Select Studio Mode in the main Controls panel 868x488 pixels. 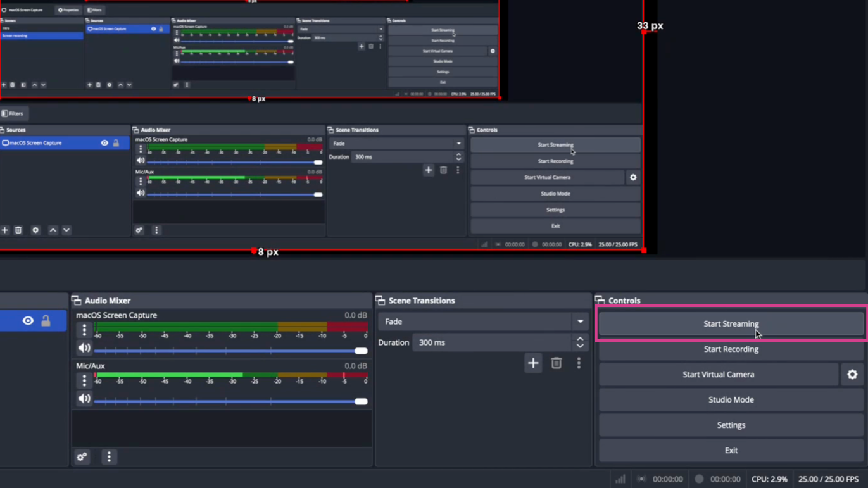pos(731,400)
